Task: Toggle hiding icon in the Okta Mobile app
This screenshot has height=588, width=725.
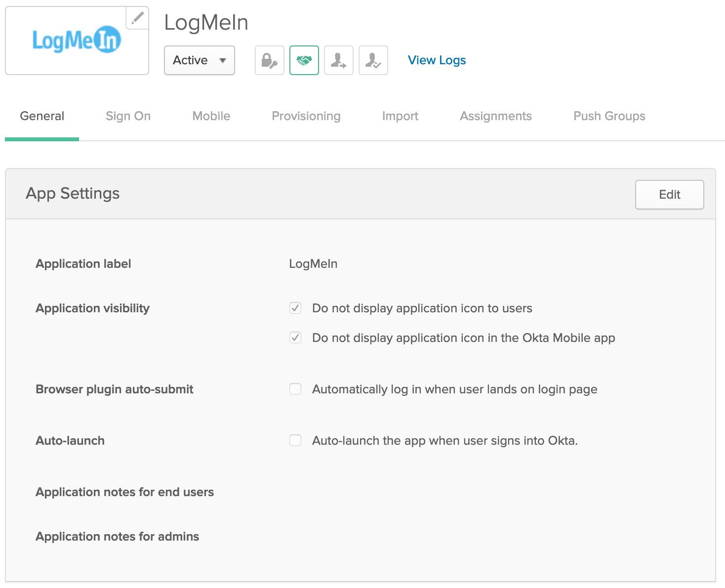Action: tap(295, 338)
